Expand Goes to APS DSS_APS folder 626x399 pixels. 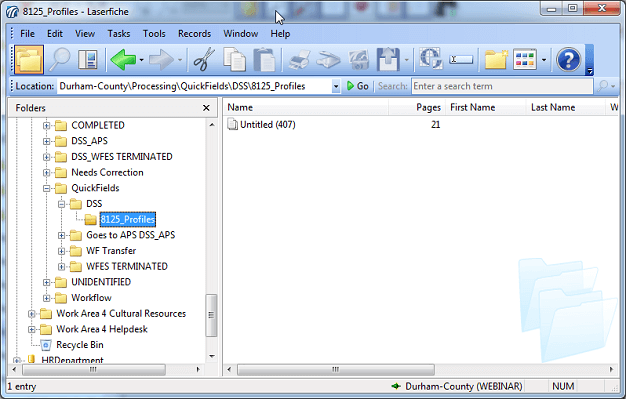tap(61, 236)
